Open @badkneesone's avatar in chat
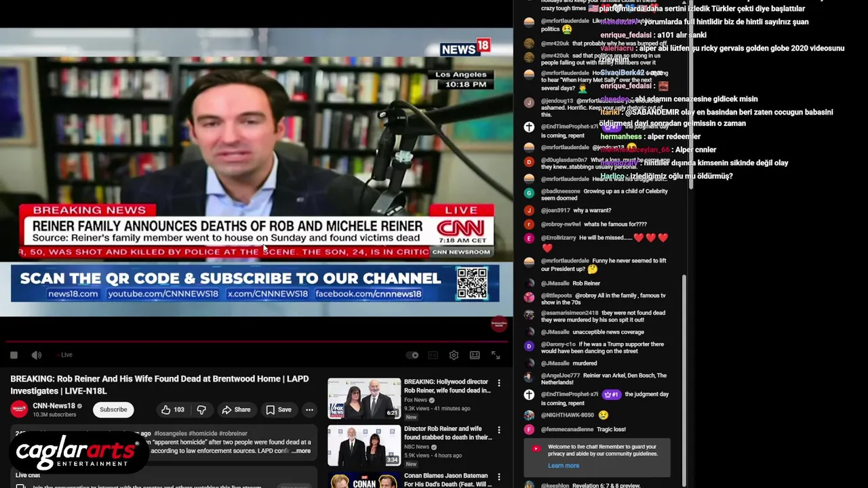868x488 pixels. tap(529, 193)
